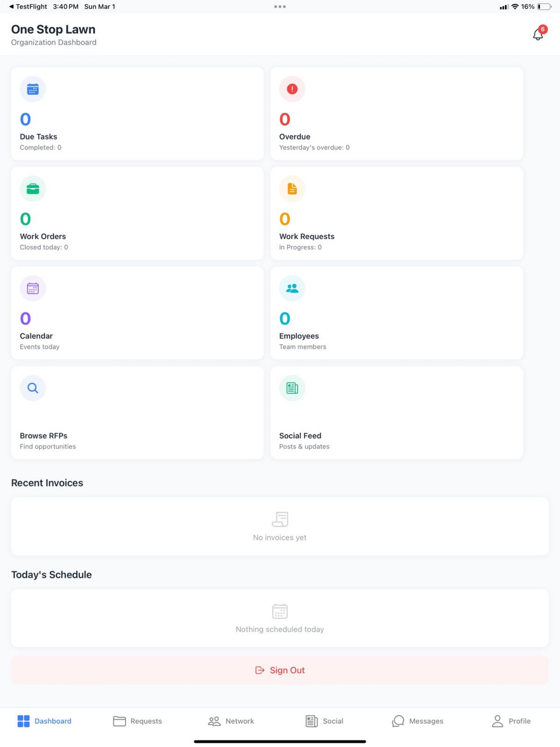Tap the Social Feed newspaper icon
The height and width of the screenshot is (747, 560).
point(292,388)
